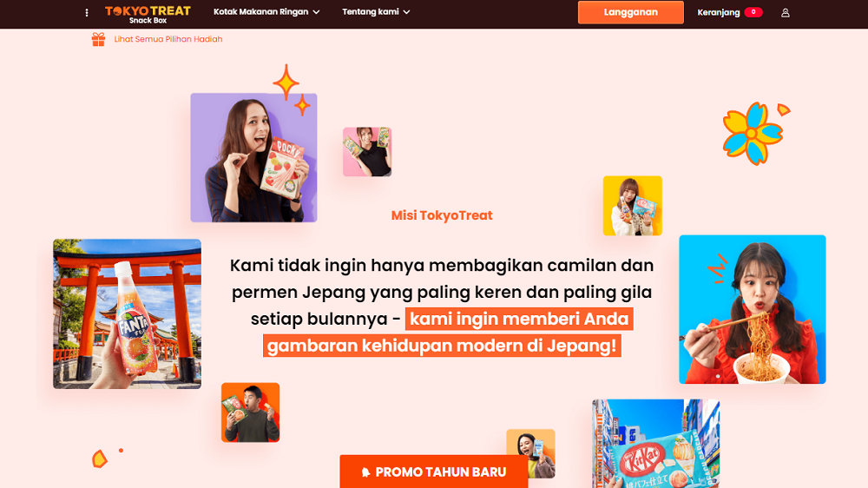Expand the Kotak Makanan Ringan dropdown
The width and height of the screenshot is (868, 488).
click(266, 11)
